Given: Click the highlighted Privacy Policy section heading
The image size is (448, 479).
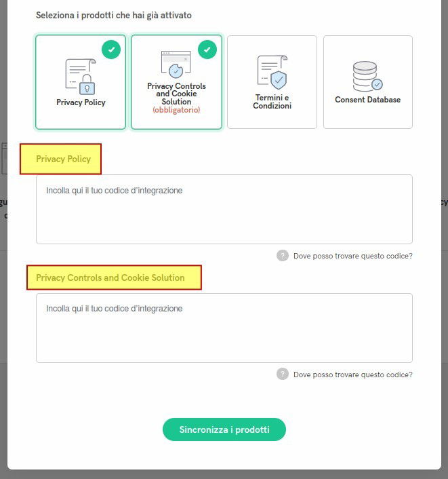Looking at the screenshot, I should coord(63,159).
